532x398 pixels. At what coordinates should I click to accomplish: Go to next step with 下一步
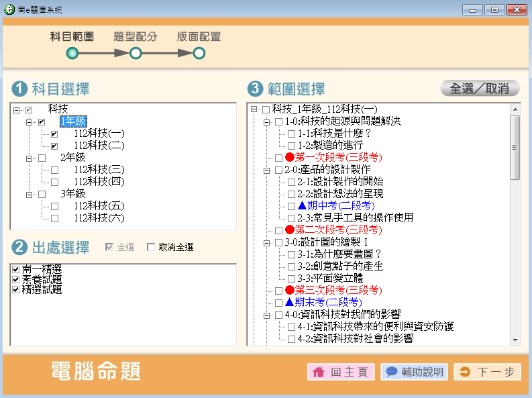pos(487,372)
